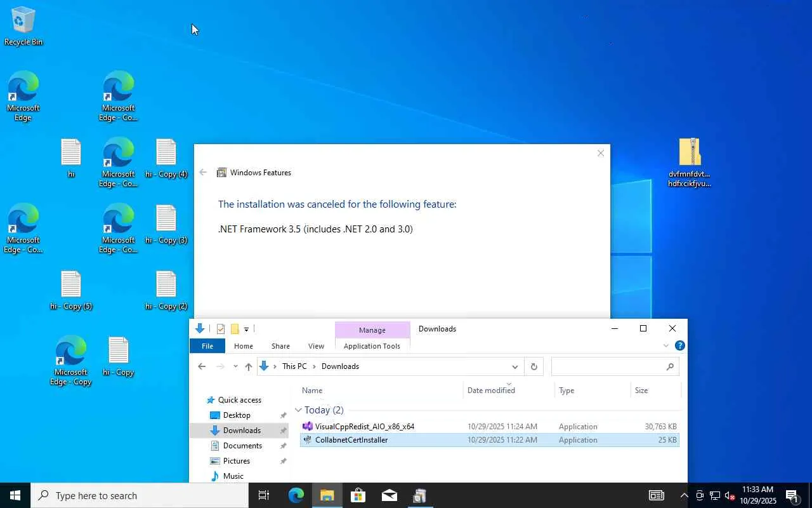
Task: Select the CollabnetCertInstaller file
Action: tap(489, 440)
